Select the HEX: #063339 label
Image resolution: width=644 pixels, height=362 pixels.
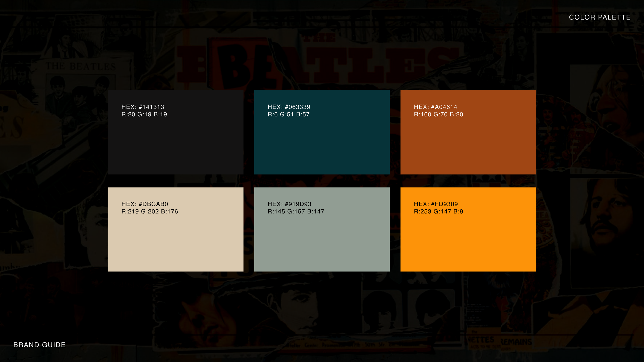(289, 107)
